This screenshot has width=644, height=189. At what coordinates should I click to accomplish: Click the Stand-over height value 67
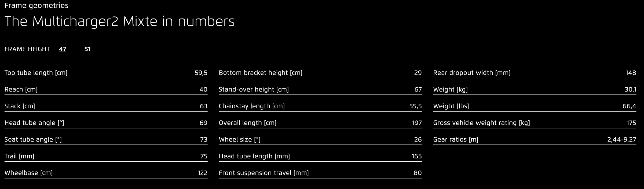[418, 90]
